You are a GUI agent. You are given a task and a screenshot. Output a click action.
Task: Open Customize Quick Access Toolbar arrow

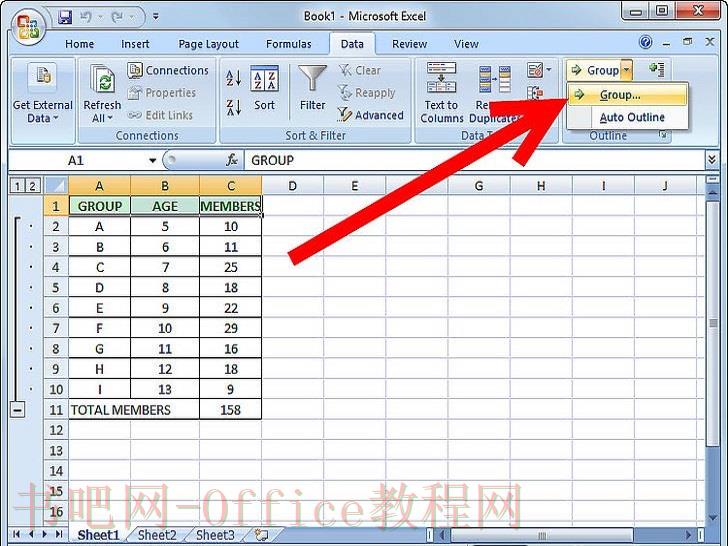click(156, 17)
